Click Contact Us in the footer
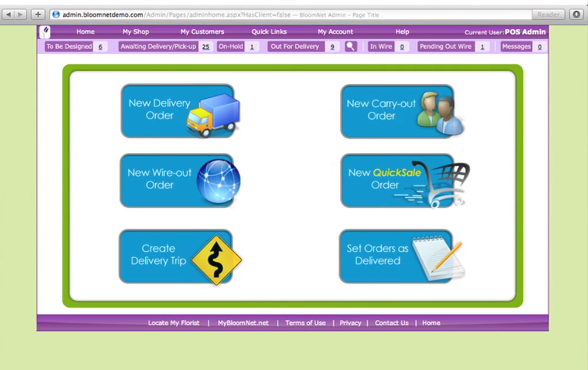The width and height of the screenshot is (588, 370). [391, 323]
